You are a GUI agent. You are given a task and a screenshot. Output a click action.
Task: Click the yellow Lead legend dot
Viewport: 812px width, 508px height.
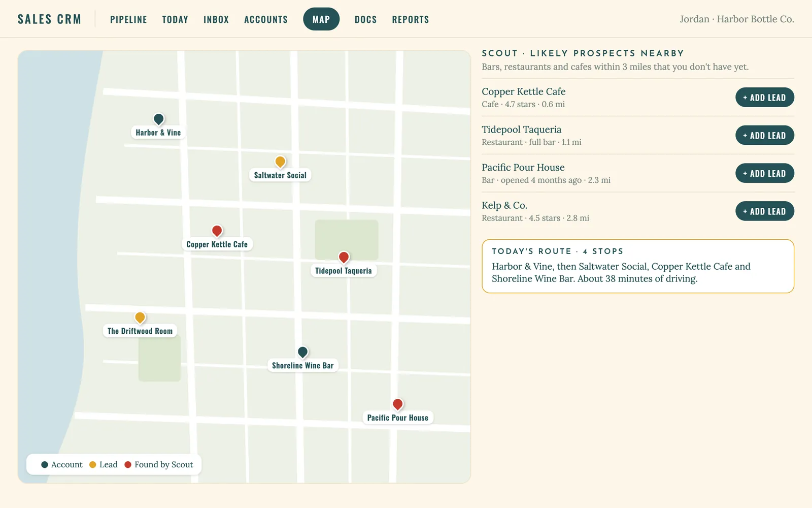[92, 465]
